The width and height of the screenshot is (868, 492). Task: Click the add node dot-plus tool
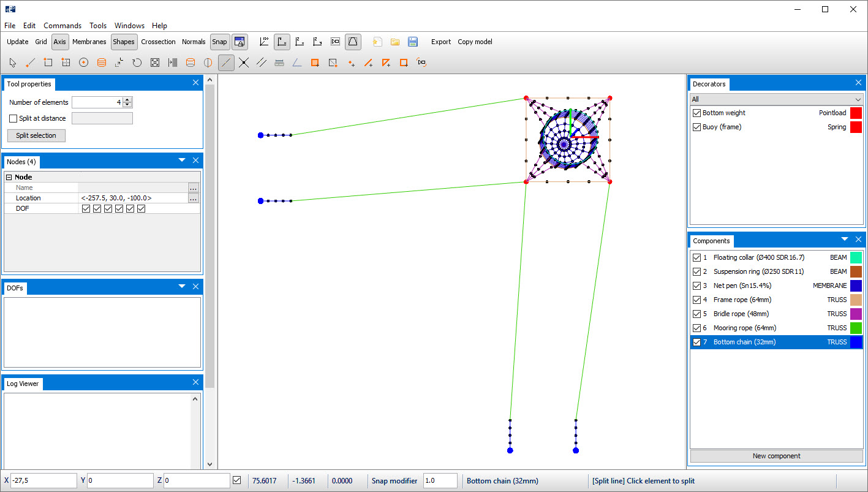pos(351,62)
